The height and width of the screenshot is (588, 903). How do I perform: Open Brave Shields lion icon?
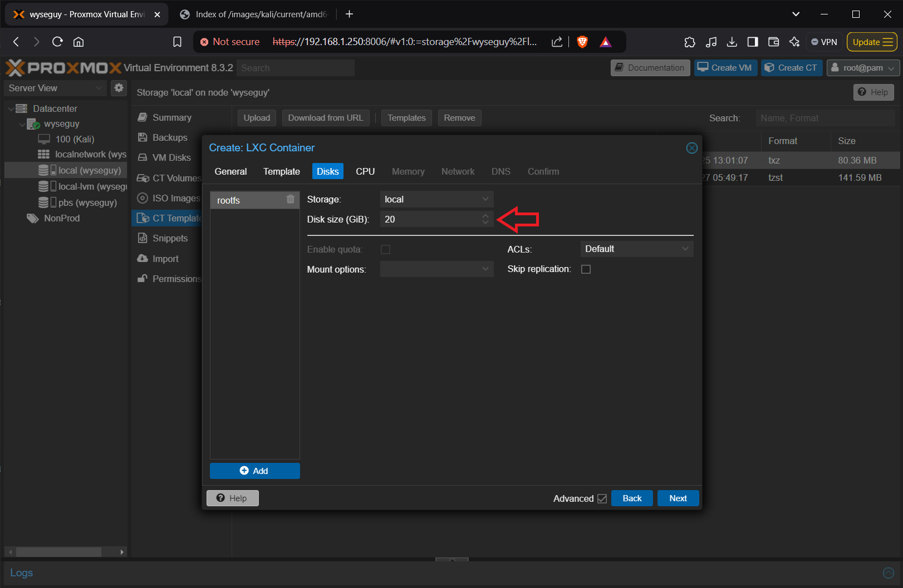[x=582, y=42]
